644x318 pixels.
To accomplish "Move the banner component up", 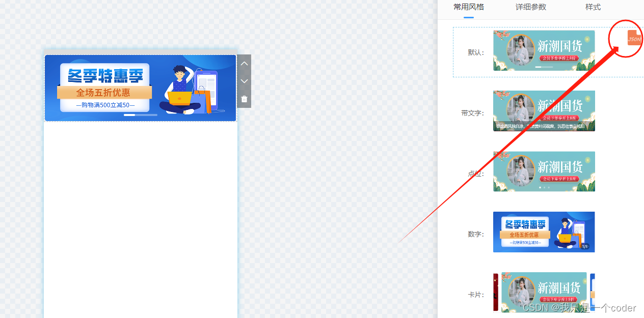I will coord(244,64).
